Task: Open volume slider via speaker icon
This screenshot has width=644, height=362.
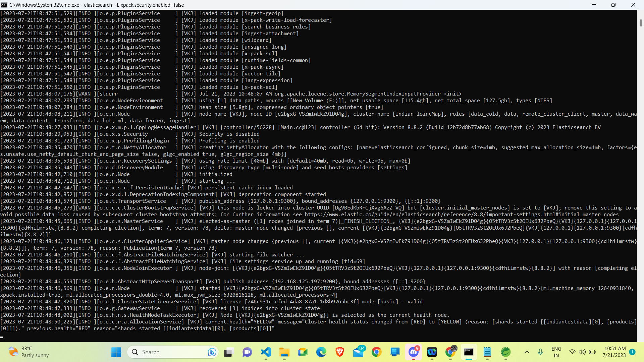Action: click(582, 352)
